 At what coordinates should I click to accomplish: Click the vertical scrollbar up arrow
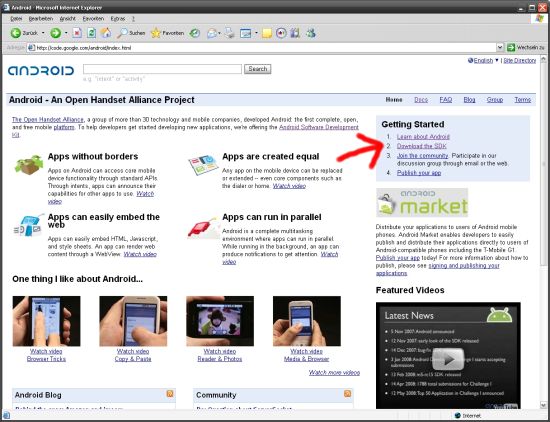[x=543, y=59]
